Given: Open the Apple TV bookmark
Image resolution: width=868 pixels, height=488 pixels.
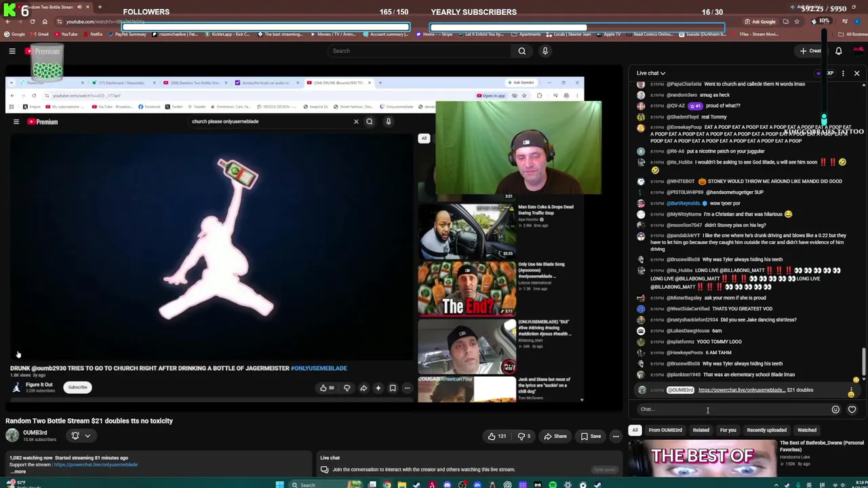Looking at the screenshot, I should 608,34.
